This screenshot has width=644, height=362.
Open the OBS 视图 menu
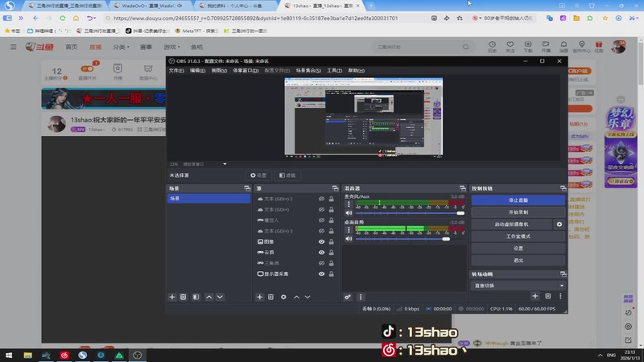(219, 71)
